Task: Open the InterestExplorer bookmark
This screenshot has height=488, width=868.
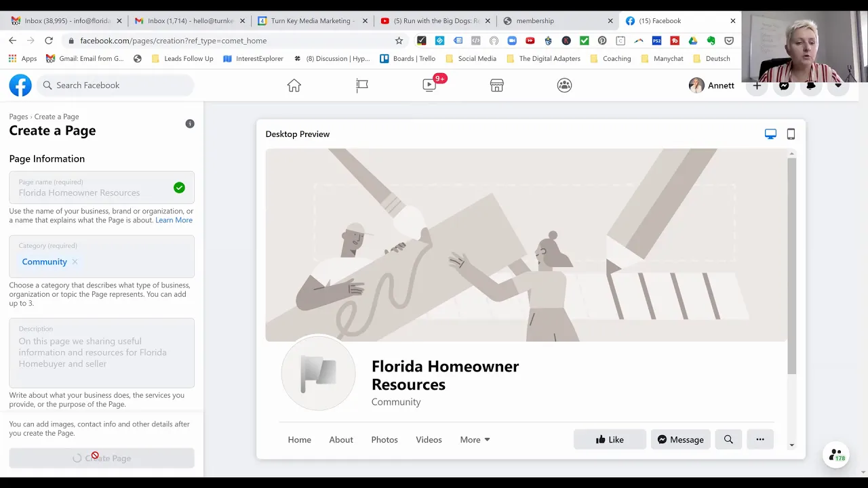Action: click(253, 59)
